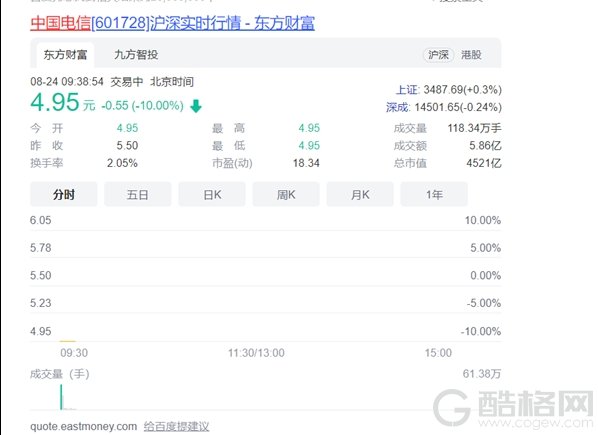Click the green down arrow icon
The image size is (598, 435).
[x=196, y=106]
